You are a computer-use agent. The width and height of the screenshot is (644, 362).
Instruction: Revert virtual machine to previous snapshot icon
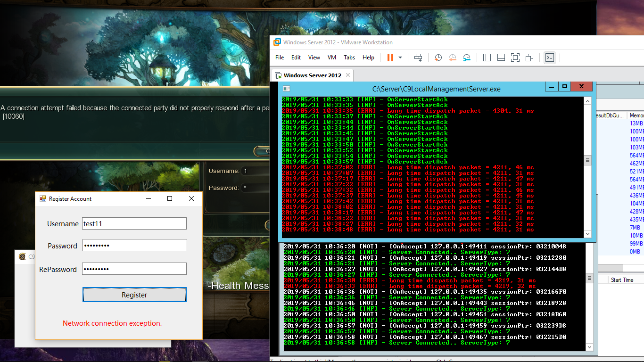click(452, 58)
